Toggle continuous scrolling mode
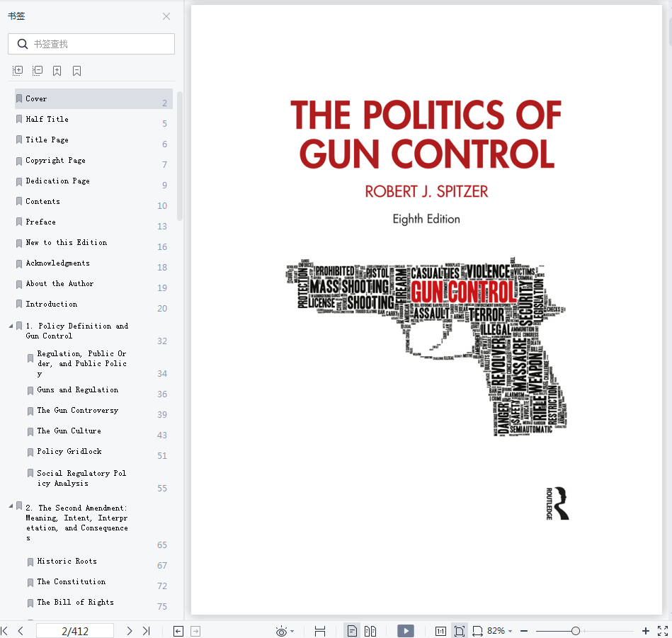Image resolution: width=672 pixels, height=638 pixels. pyautogui.click(x=320, y=631)
